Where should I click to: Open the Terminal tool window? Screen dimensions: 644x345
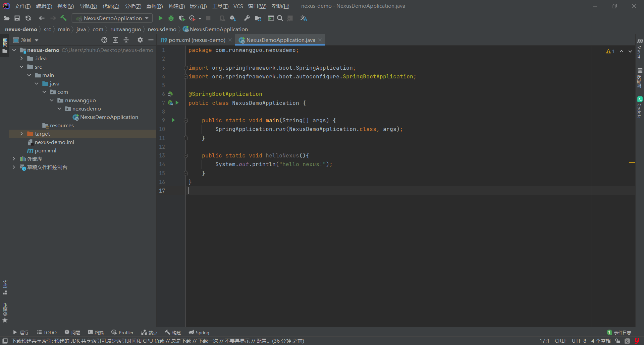(x=96, y=333)
